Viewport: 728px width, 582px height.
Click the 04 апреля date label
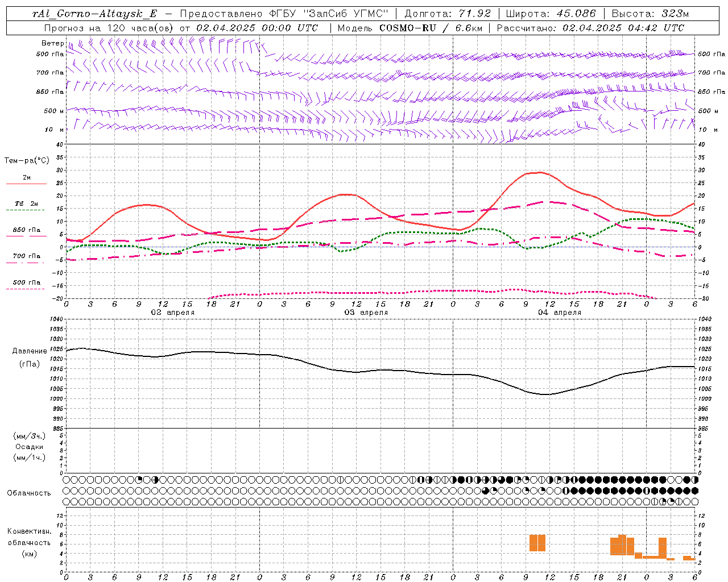559,313
